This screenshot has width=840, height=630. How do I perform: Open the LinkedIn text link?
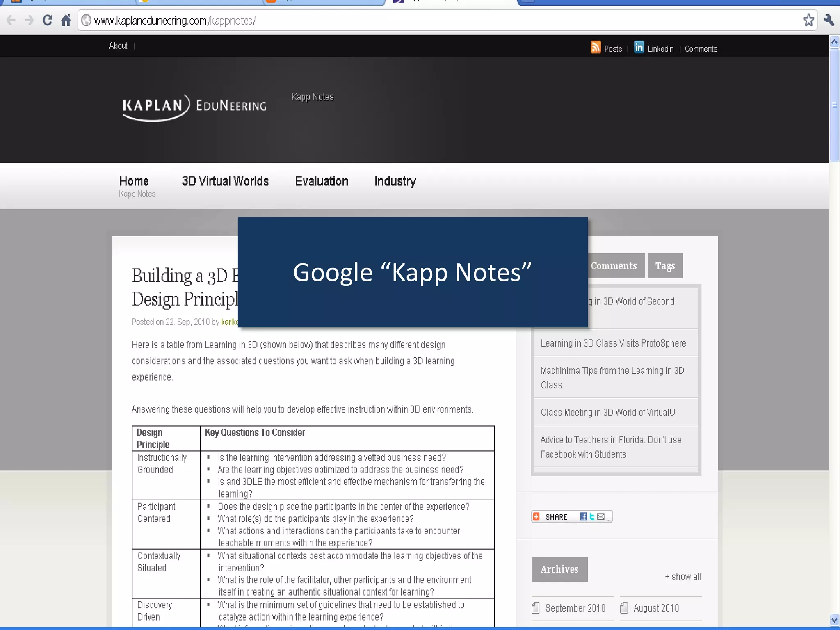click(x=660, y=49)
